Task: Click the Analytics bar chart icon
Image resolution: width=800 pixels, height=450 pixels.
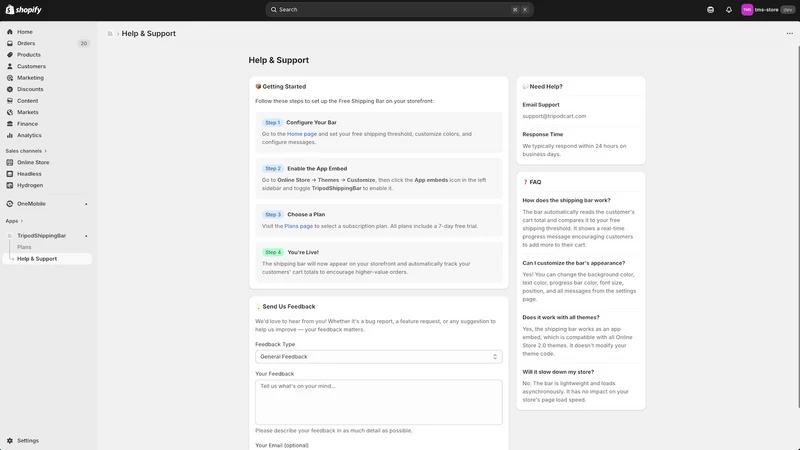Action: (10, 135)
